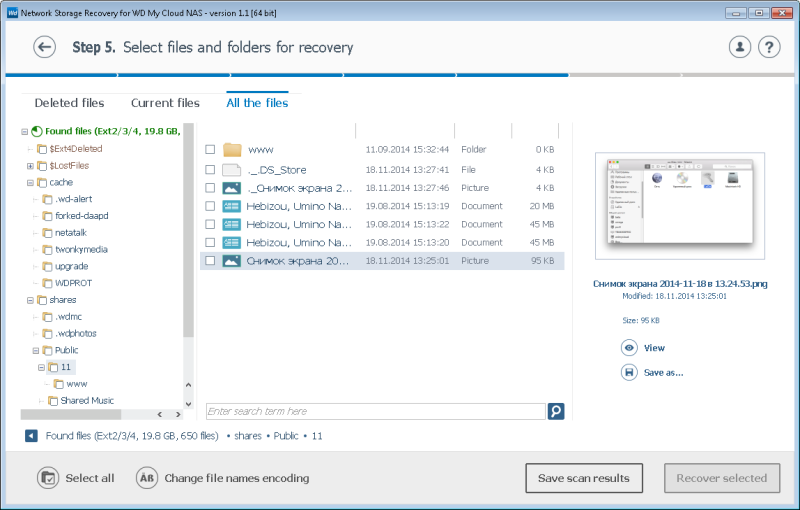Click the Found files root disk icon
The height and width of the screenshot is (510, 800).
coord(37,131)
